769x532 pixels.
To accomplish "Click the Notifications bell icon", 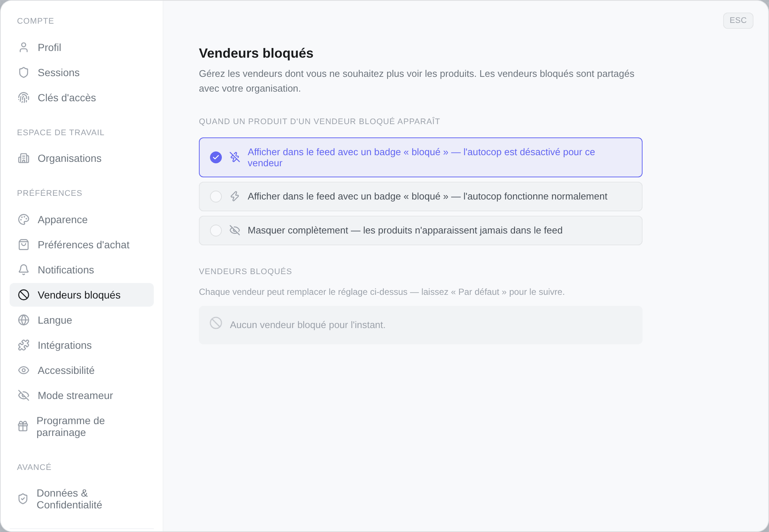I will point(24,270).
